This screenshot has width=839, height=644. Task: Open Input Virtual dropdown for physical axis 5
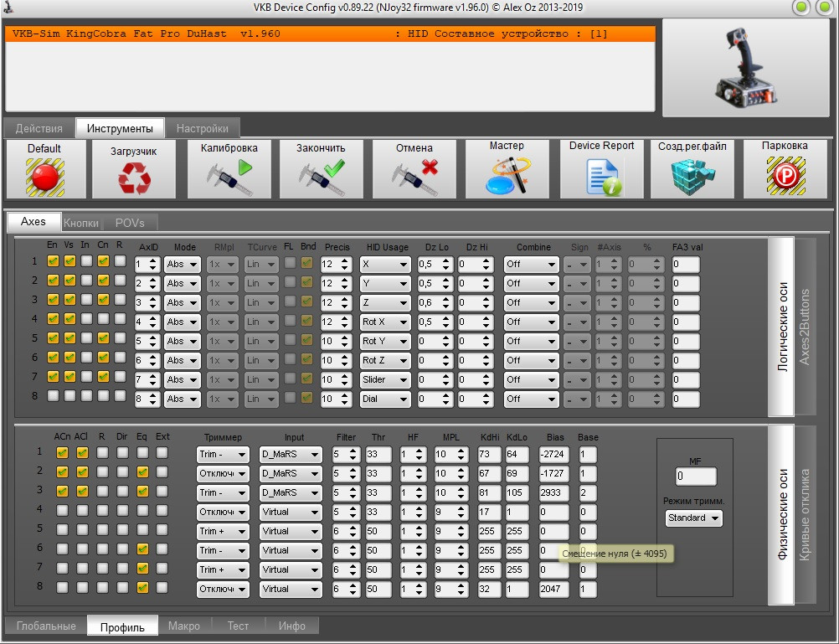[291, 532]
